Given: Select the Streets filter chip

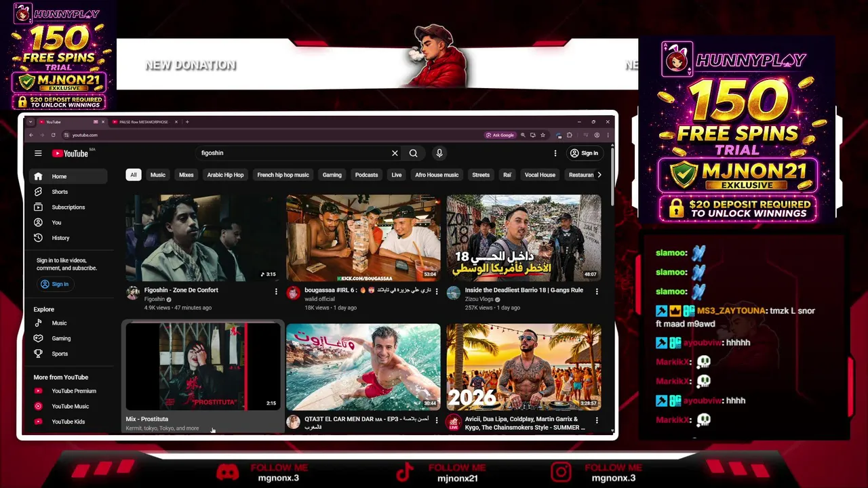Looking at the screenshot, I should pos(481,175).
